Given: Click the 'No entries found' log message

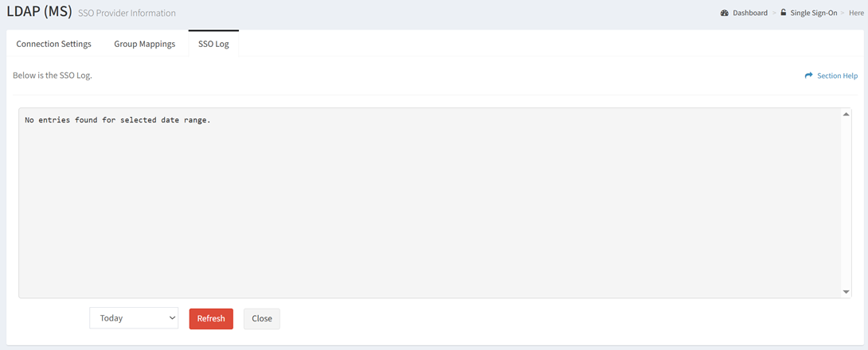Looking at the screenshot, I should pyautogui.click(x=118, y=120).
